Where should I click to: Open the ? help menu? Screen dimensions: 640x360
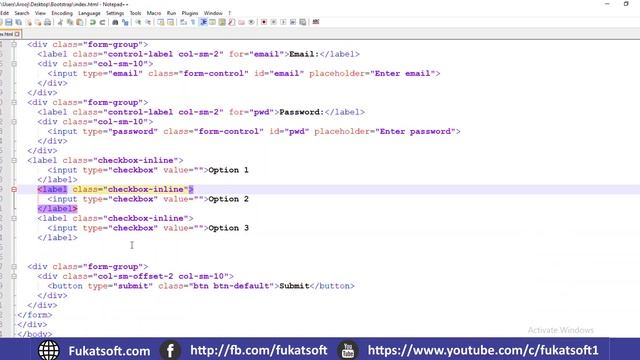(x=229, y=13)
